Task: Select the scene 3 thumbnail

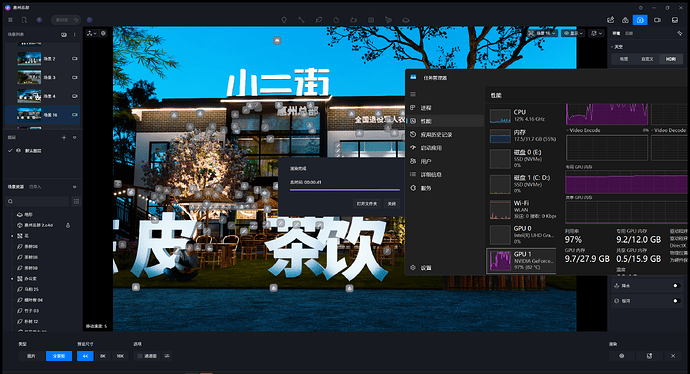Action: 29,77
